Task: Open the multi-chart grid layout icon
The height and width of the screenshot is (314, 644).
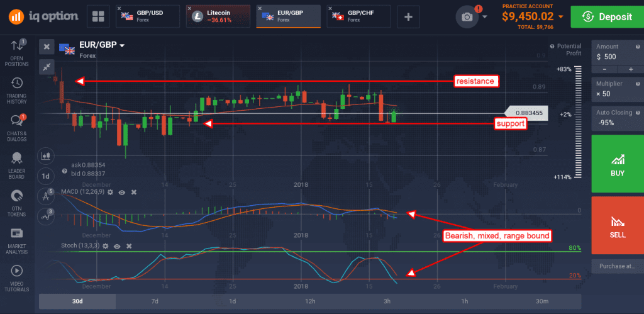Action: click(x=98, y=16)
